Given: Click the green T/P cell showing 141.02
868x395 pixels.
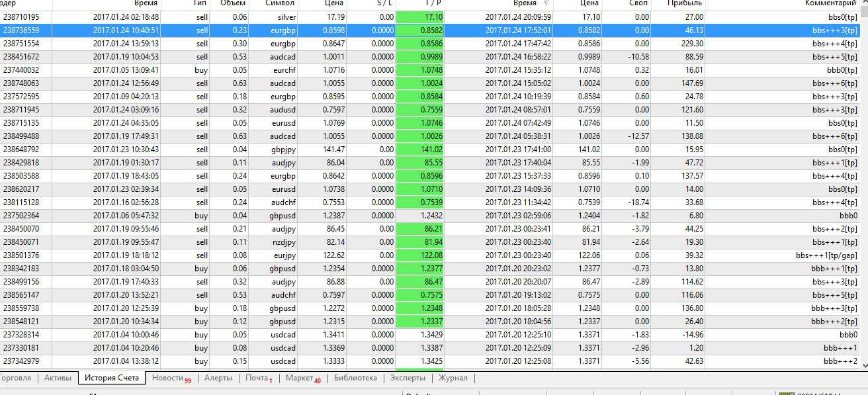Looking at the screenshot, I should tap(421, 150).
